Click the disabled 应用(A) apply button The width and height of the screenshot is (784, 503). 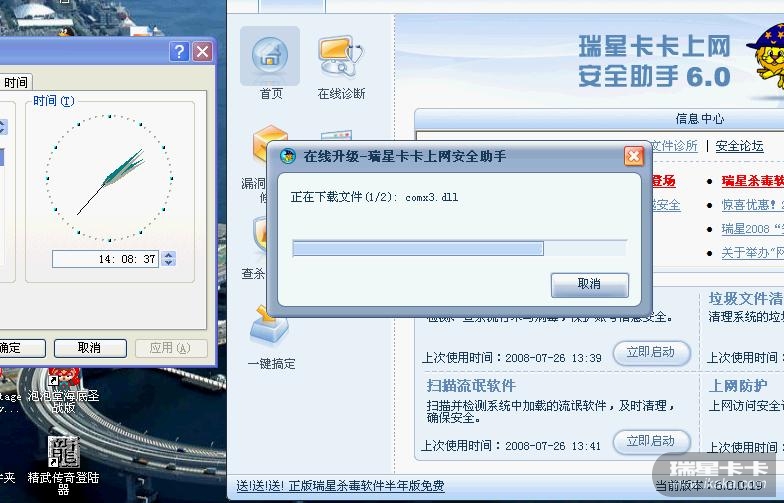coord(170,348)
